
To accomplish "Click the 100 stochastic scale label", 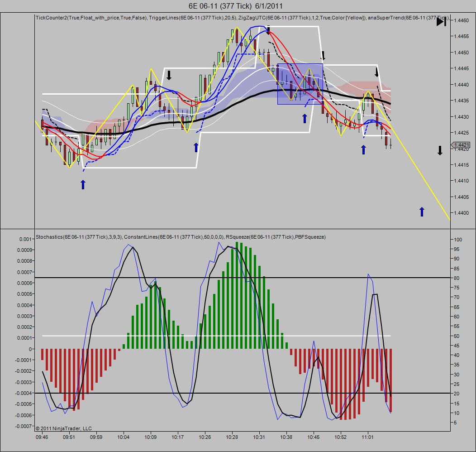I will pyautogui.click(x=458, y=240).
